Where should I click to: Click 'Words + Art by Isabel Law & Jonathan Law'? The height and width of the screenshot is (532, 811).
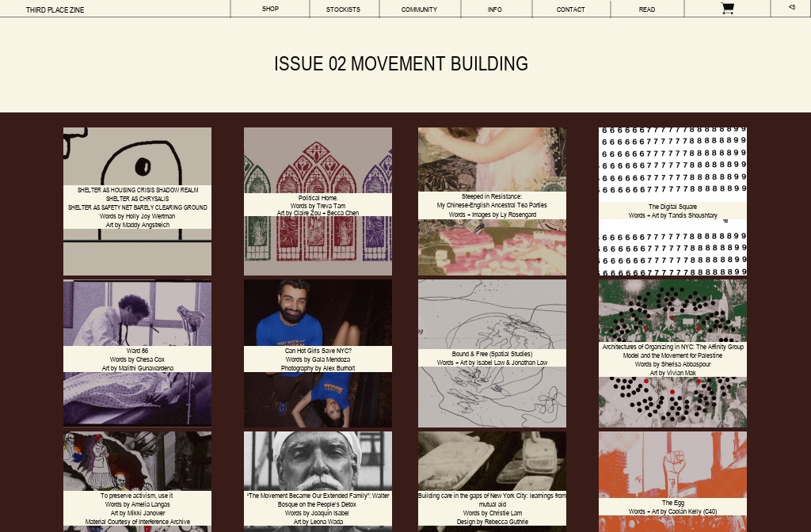tap(492, 363)
